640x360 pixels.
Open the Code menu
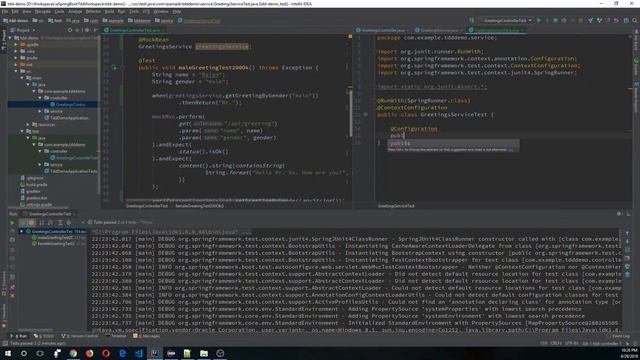(59, 11)
